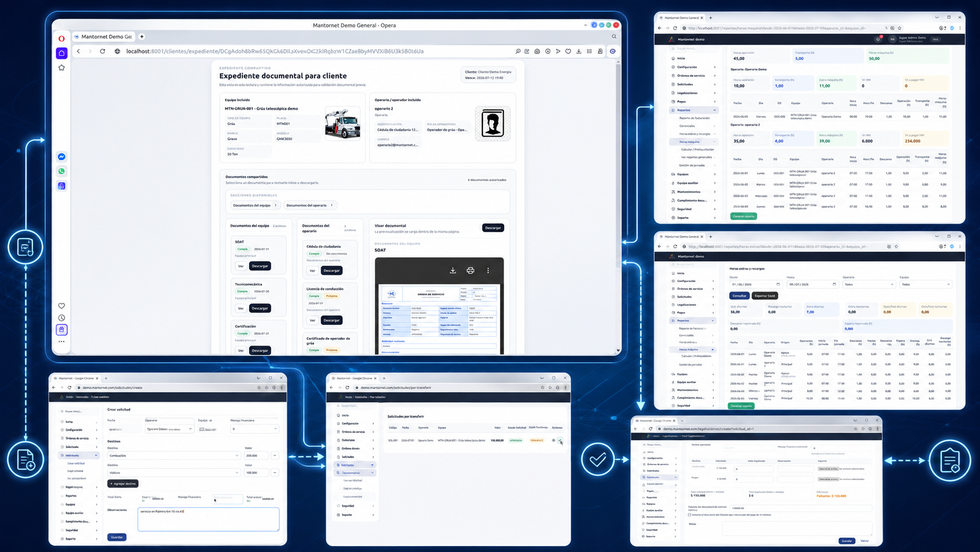Click Guardar in the Crear solicitud window
980x552 pixels.
point(117,537)
